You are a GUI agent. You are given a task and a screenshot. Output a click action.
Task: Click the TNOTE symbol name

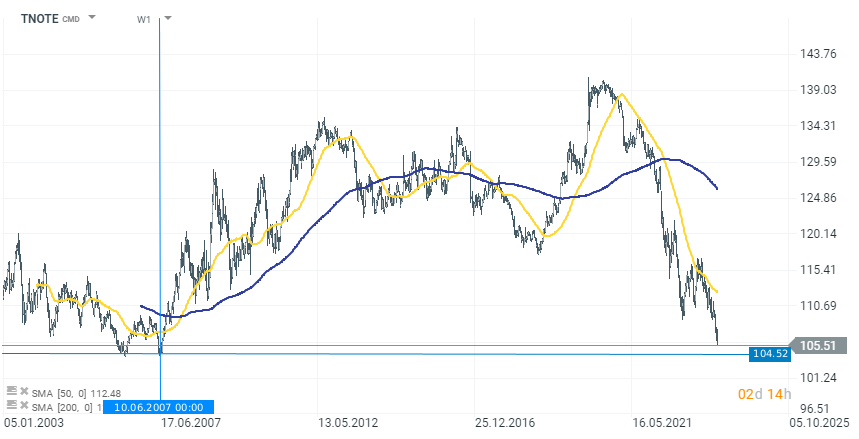(39, 19)
